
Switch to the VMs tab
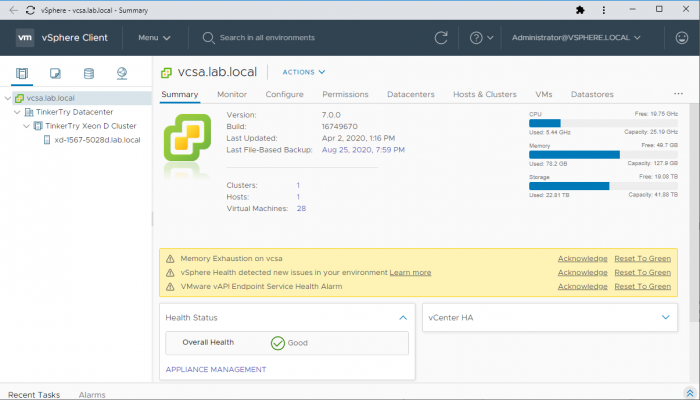(544, 94)
